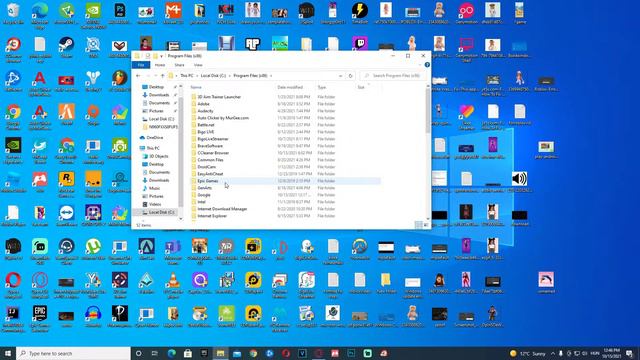Open Task View from the taskbar

(x=155, y=353)
